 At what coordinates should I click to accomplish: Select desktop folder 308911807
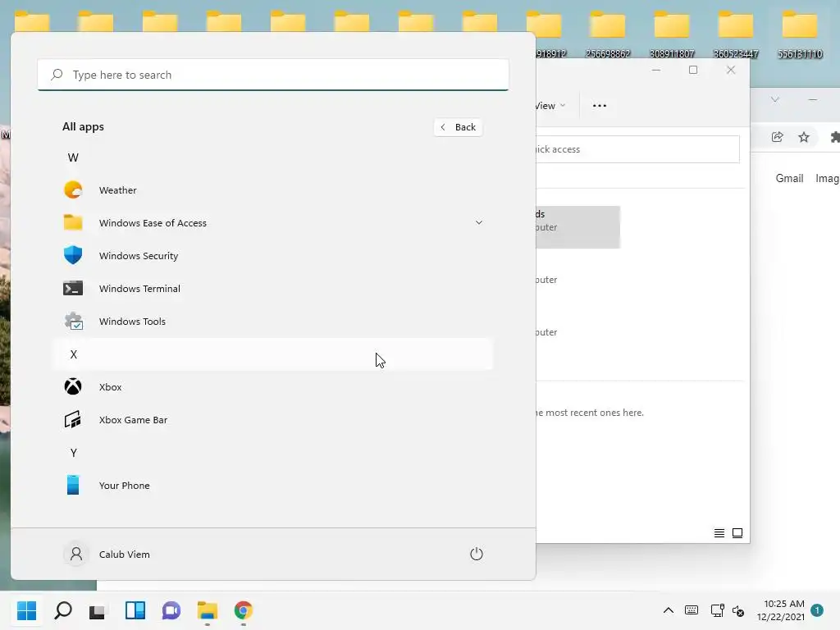point(672,34)
